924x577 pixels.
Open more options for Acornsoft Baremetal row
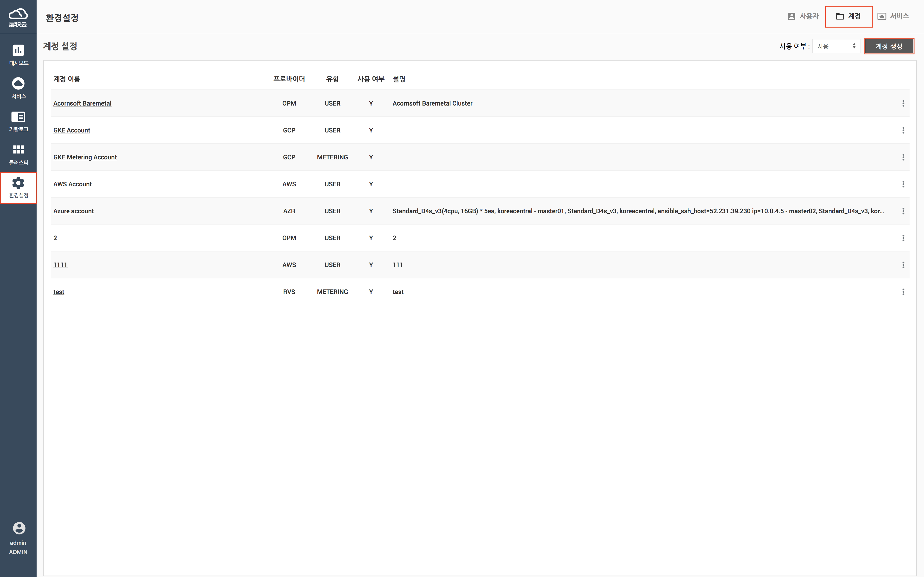tap(903, 103)
